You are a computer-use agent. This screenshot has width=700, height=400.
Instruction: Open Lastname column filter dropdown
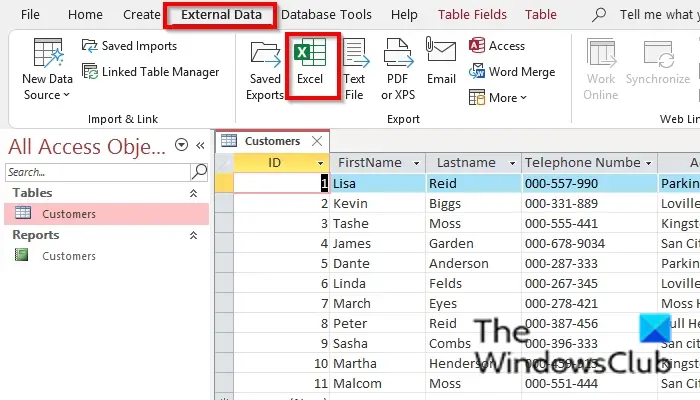[x=512, y=163]
